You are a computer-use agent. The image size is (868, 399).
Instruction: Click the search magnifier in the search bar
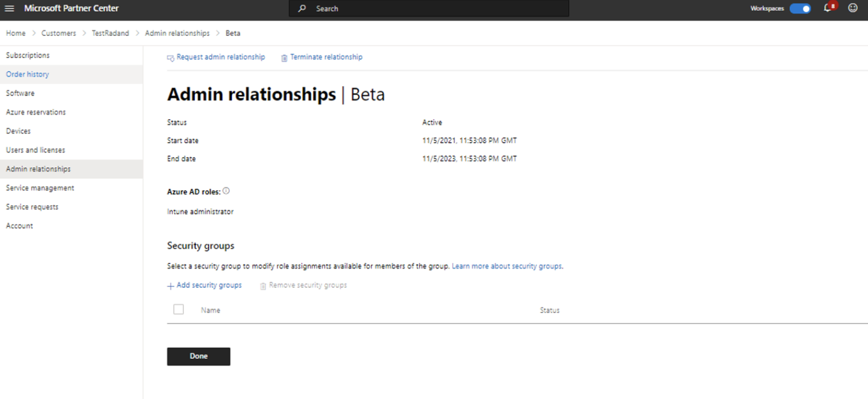click(302, 8)
